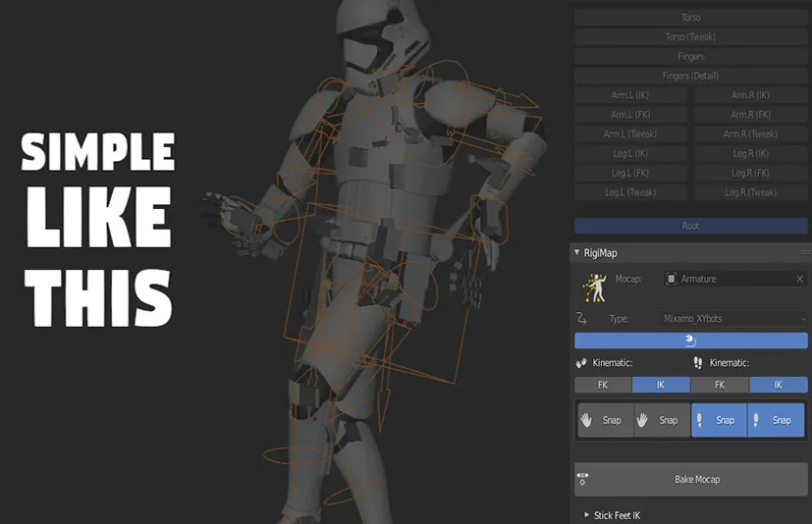This screenshot has height=524, width=812.
Task: Click the rightmost foot Snap button
Action: 776,420
